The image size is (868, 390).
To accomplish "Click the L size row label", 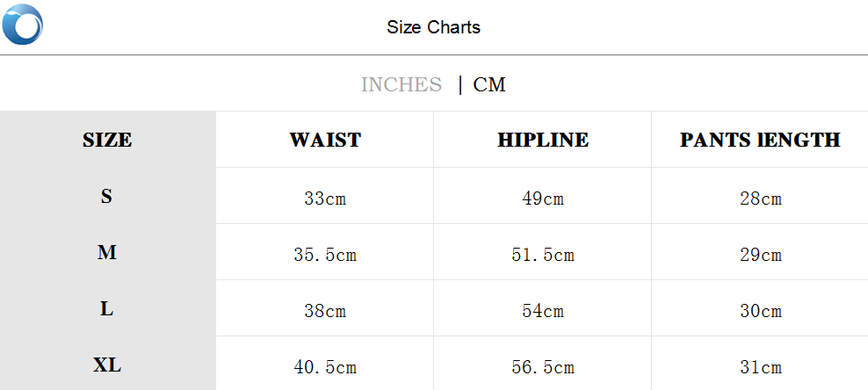I will pyautogui.click(x=107, y=309).
